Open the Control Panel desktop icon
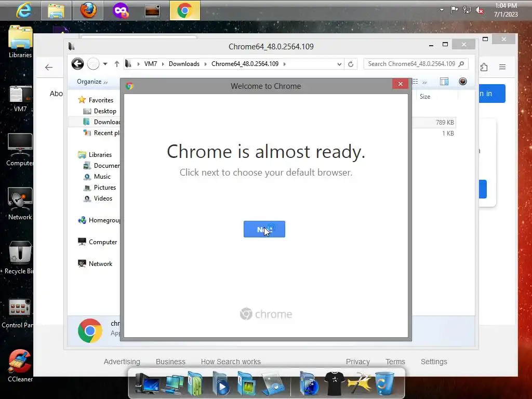This screenshot has height=399, width=532. click(19, 313)
